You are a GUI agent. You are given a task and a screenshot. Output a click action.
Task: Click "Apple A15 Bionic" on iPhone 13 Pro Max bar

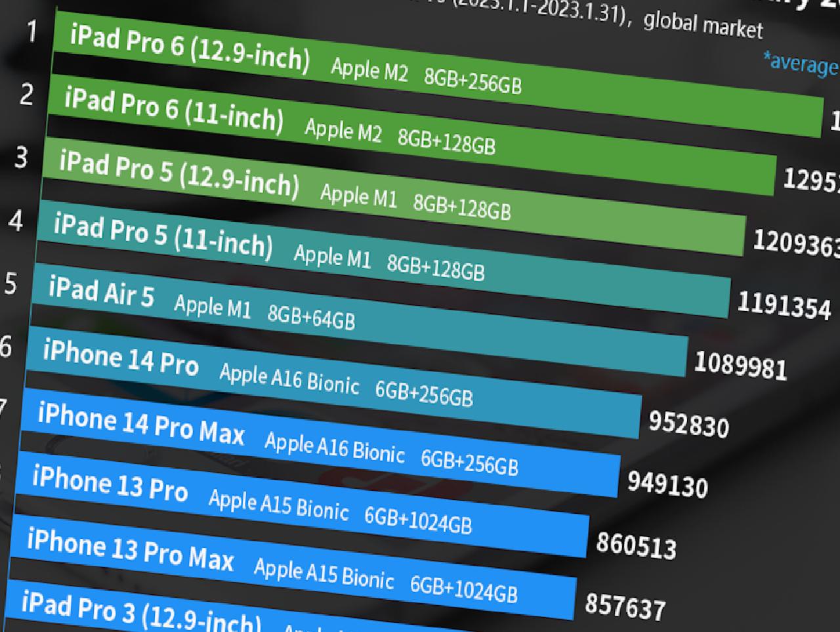324,573
